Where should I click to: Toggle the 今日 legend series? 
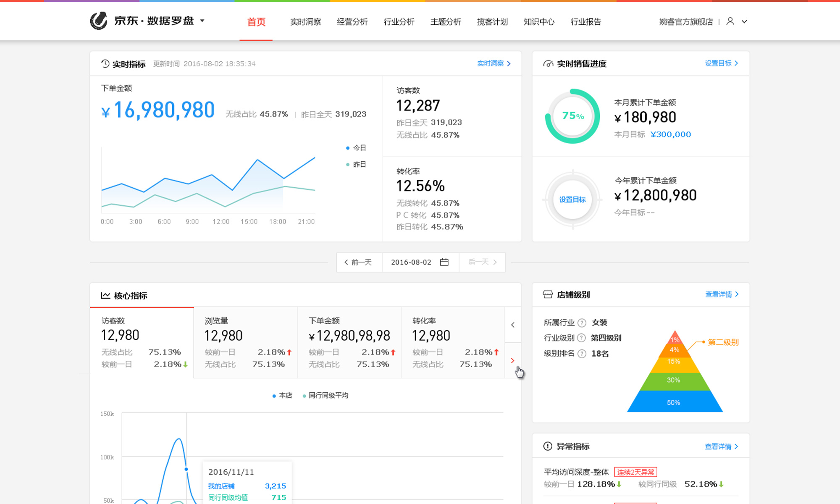click(356, 148)
